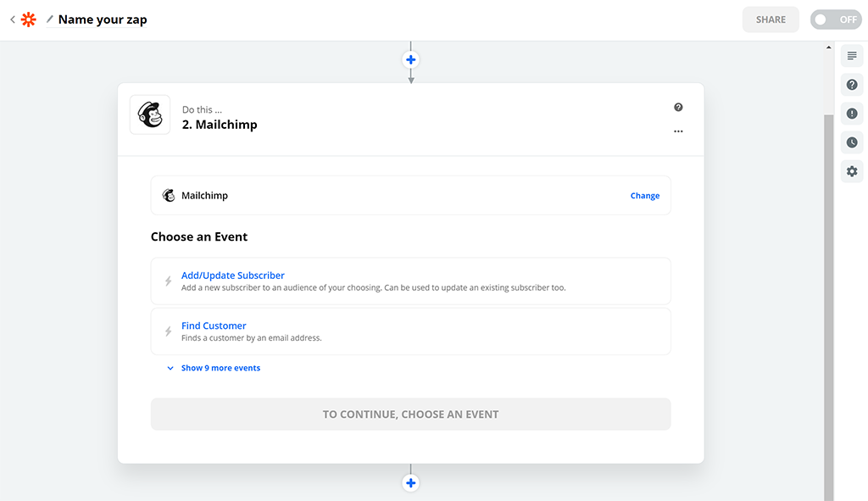The image size is (868, 501).
Task: Click Change to swap the Mailchimp app
Action: 644,195
